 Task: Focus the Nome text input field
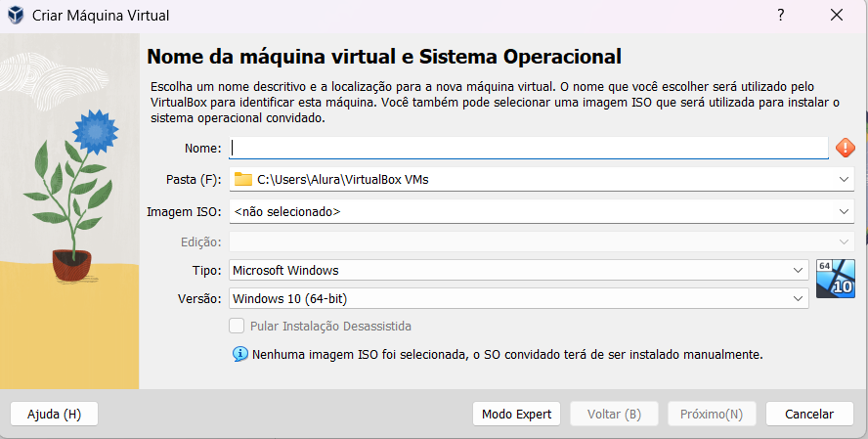[529, 148]
